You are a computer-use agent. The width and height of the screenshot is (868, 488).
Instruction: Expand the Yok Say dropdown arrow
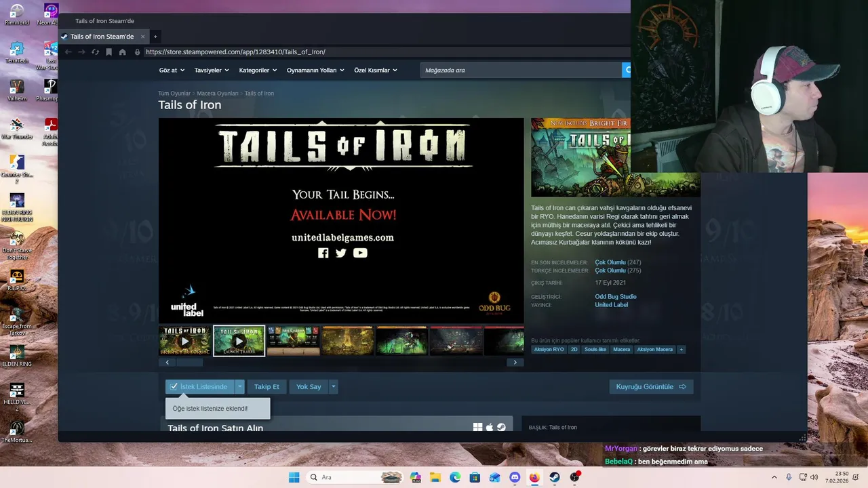point(333,386)
